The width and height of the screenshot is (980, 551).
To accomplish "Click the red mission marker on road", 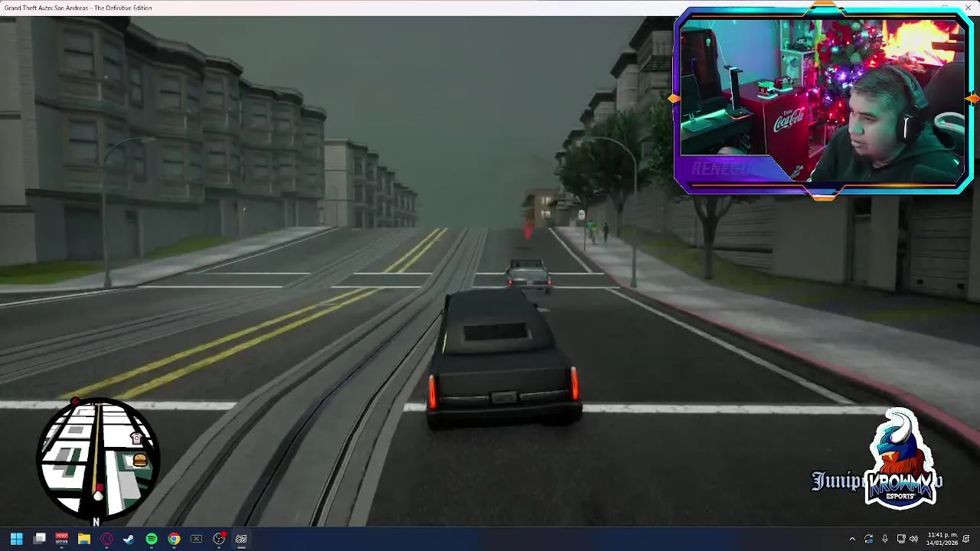I will coord(528,229).
